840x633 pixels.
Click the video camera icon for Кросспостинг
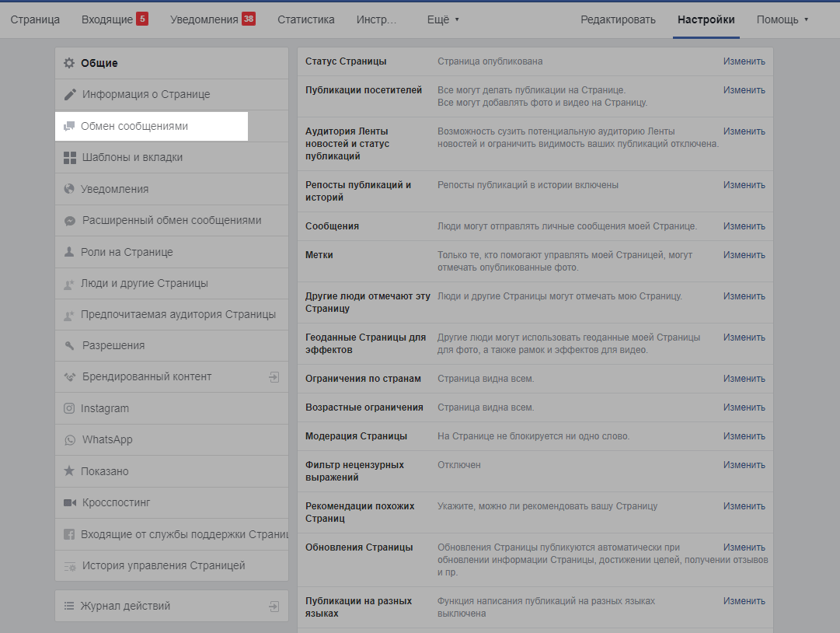69,503
